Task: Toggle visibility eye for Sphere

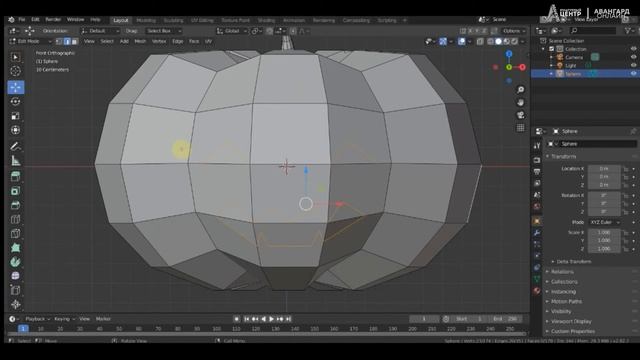Action: pos(633,73)
